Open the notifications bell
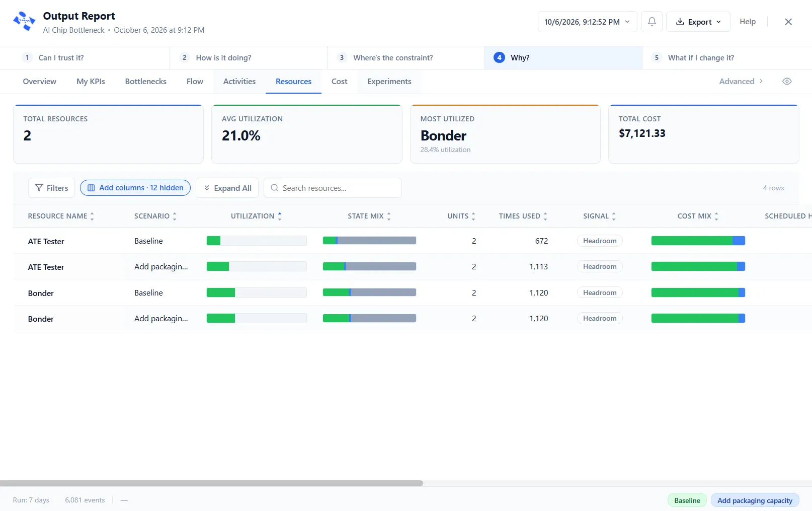 pos(652,22)
